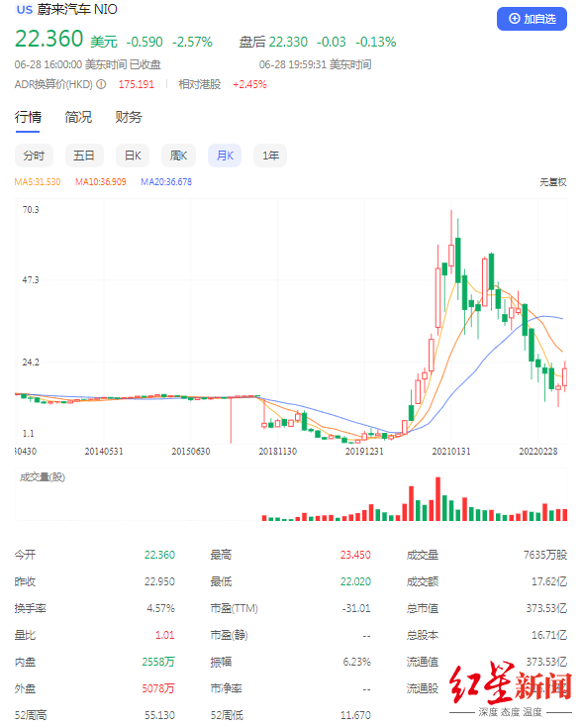Screen dimensions: 582x728
Task: Open the 无复权 adjustment option
Action: (x=552, y=182)
